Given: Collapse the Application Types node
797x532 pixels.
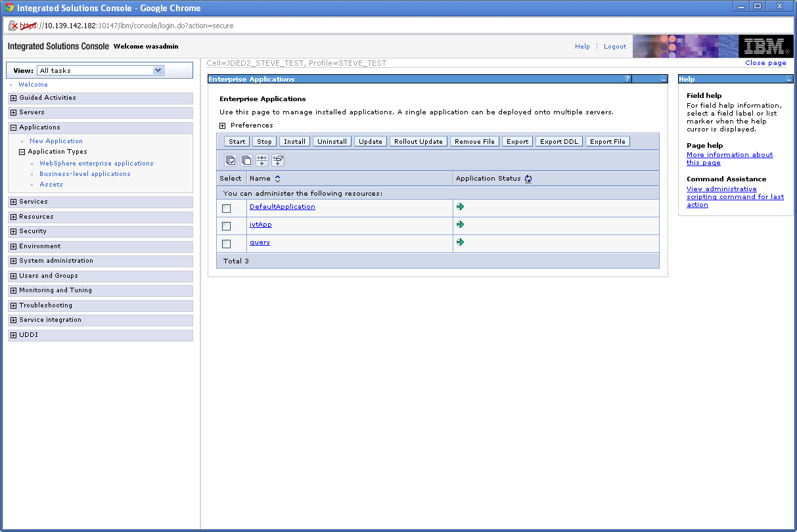Looking at the screenshot, I should [x=22, y=152].
